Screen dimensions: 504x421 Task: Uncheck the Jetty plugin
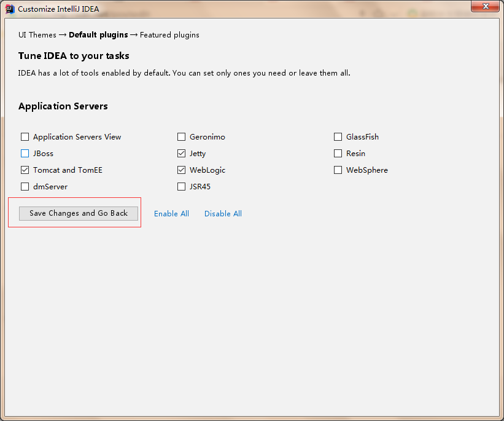point(181,154)
